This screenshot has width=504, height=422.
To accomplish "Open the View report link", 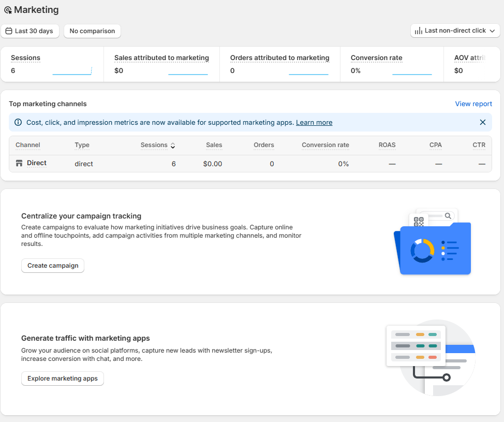I will 473,104.
